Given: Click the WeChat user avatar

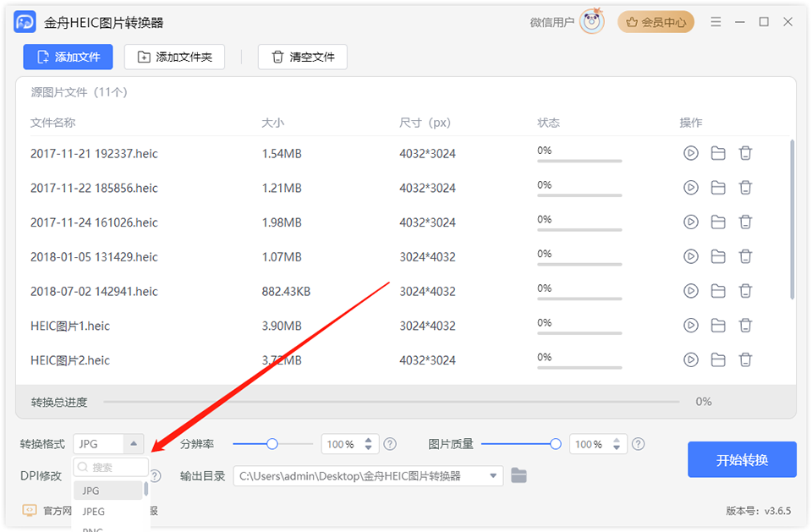Looking at the screenshot, I should (x=592, y=21).
